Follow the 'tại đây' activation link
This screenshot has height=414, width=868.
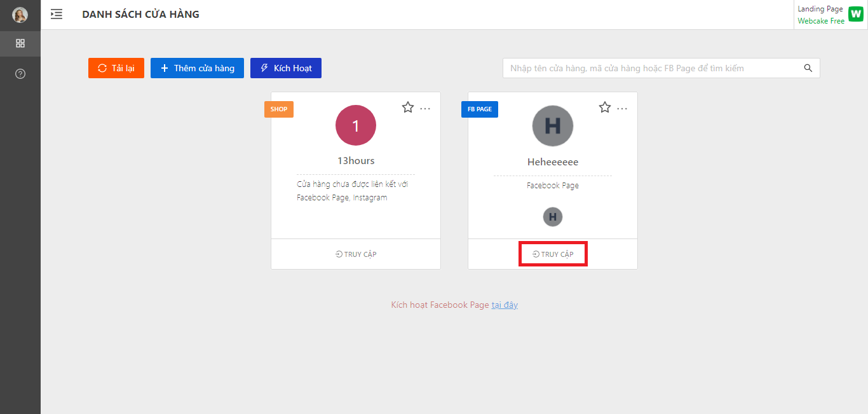tap(505, 305)
